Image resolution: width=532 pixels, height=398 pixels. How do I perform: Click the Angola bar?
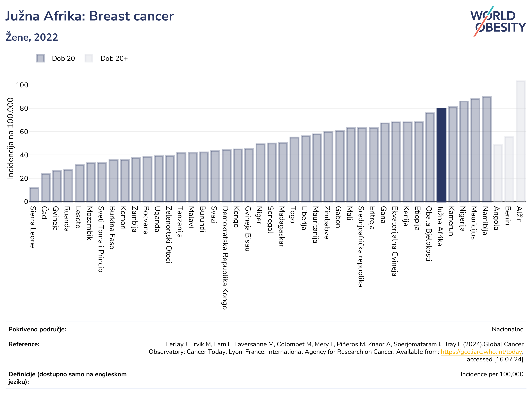point(498,173)
